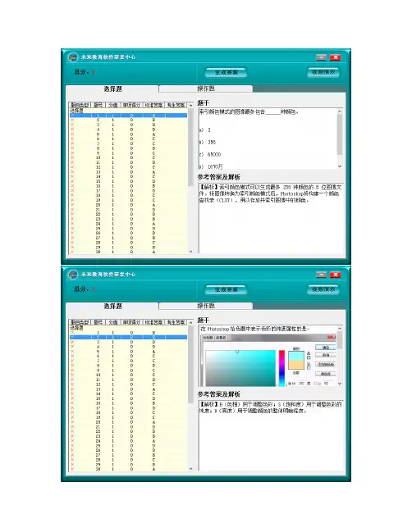
Task: Select 选择题 tab in upper window
Action: tap(112, 89)
